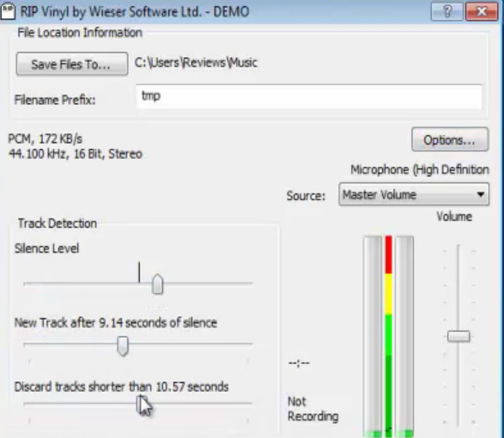Click the 44.100 kHz, 16 Bit, Stereo text
Screen dimensions: 504x438
(x=75, y=154)
